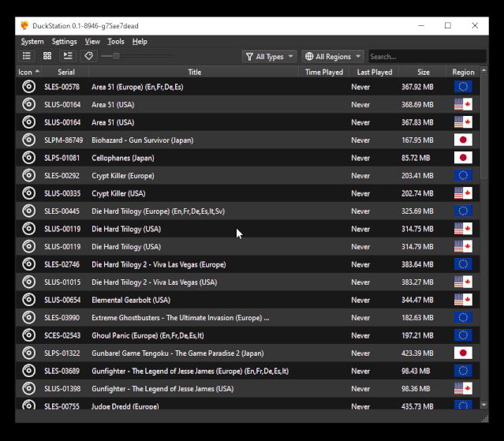Click size value 368.69 MB
The width and height of the screenshot is (504, 441).
coord(417,105)
